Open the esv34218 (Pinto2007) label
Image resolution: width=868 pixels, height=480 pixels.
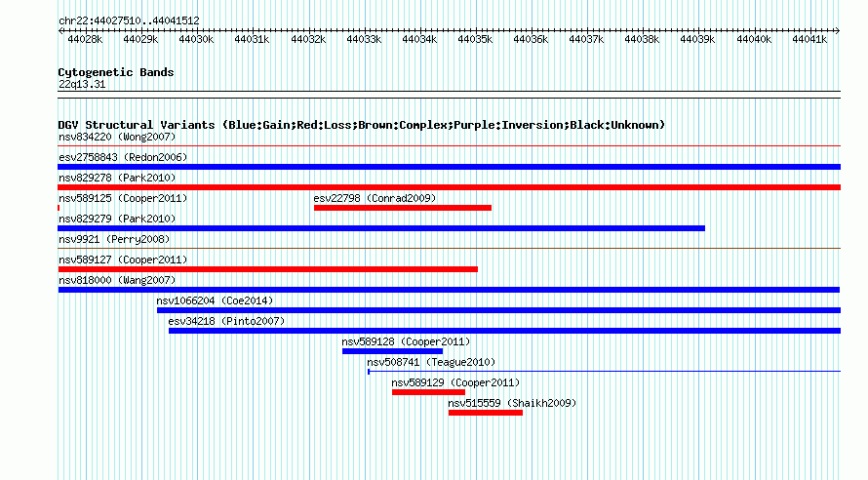click(226, 321)
